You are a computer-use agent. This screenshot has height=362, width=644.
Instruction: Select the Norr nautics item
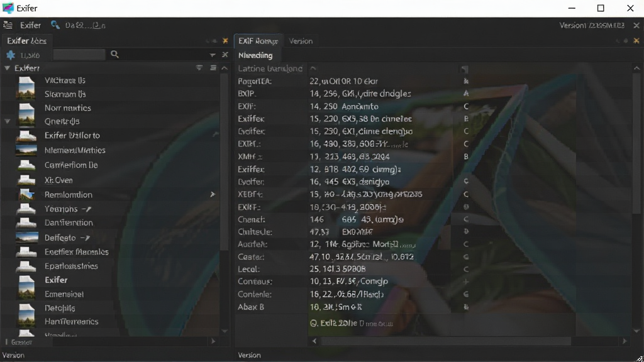click(68, 108)
